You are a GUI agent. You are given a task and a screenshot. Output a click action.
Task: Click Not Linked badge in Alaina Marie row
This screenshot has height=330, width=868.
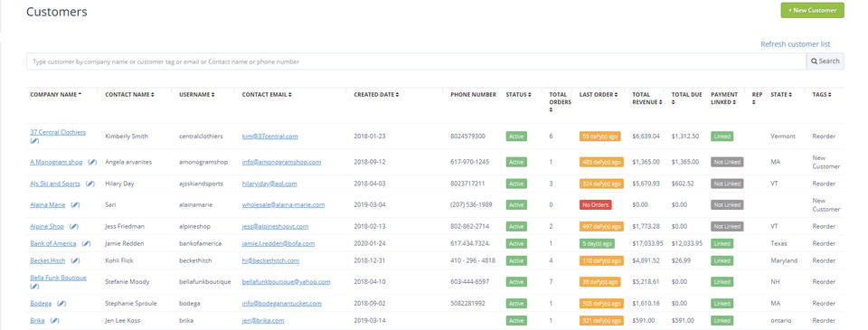coord(727,205)
